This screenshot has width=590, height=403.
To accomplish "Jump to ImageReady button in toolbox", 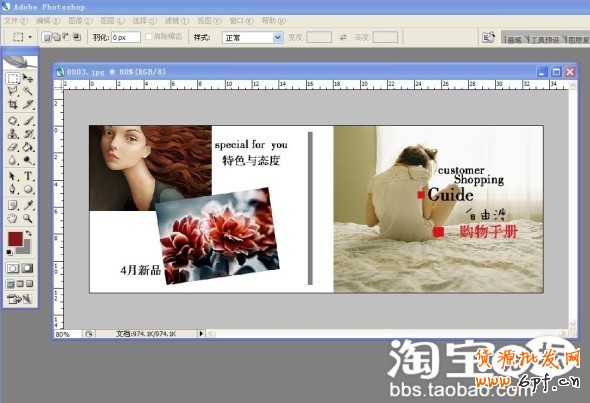I will click(20, 300).
